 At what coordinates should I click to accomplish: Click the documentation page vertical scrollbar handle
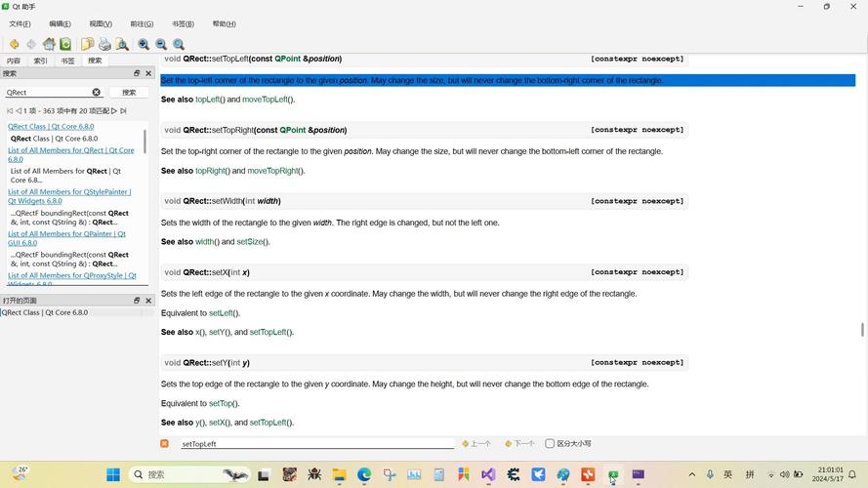point(862,329)
